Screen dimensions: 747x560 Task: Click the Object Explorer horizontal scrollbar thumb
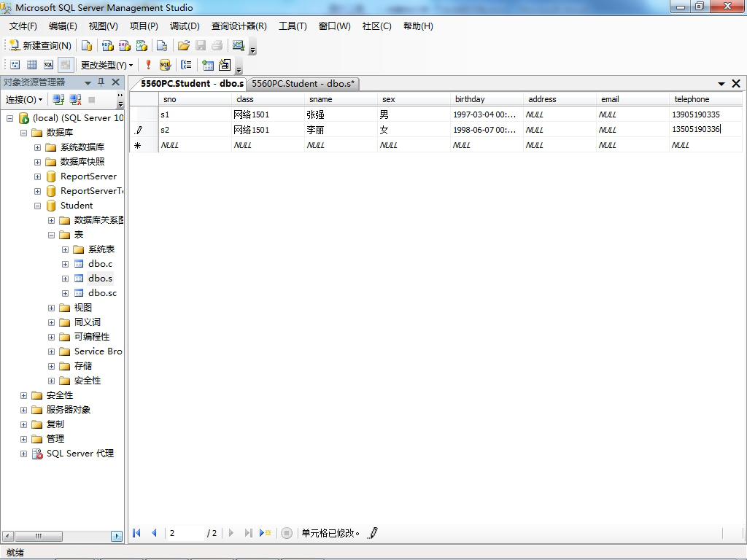pyautogui.click(x=39, y=536)
